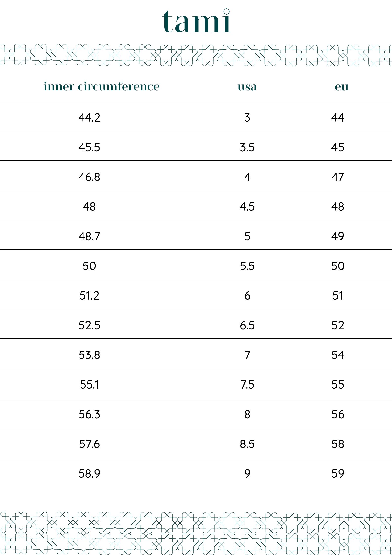This screenshot has width=392, height=555.
Task: Select EU size 47 cell
Action: tap(338, 177)
